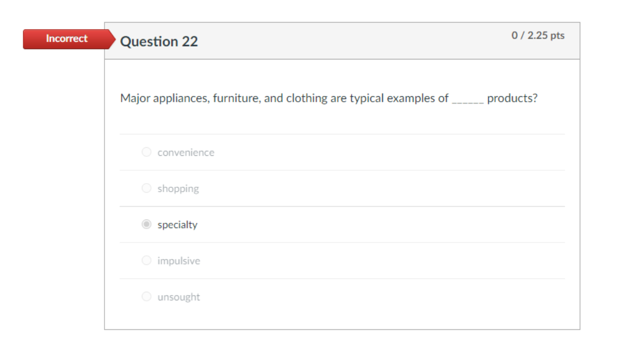
Task: Click the word appliances in the question
Action: click(x=180, y=98)
